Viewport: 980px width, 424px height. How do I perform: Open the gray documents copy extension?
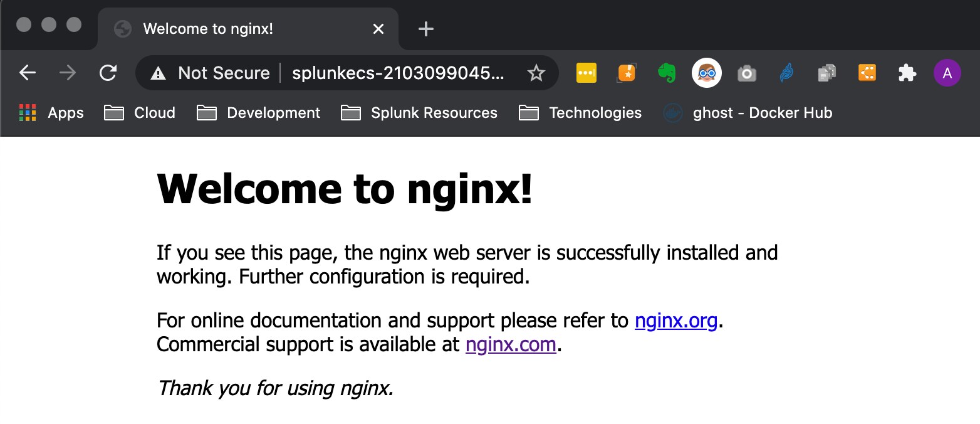coord(827,73)
